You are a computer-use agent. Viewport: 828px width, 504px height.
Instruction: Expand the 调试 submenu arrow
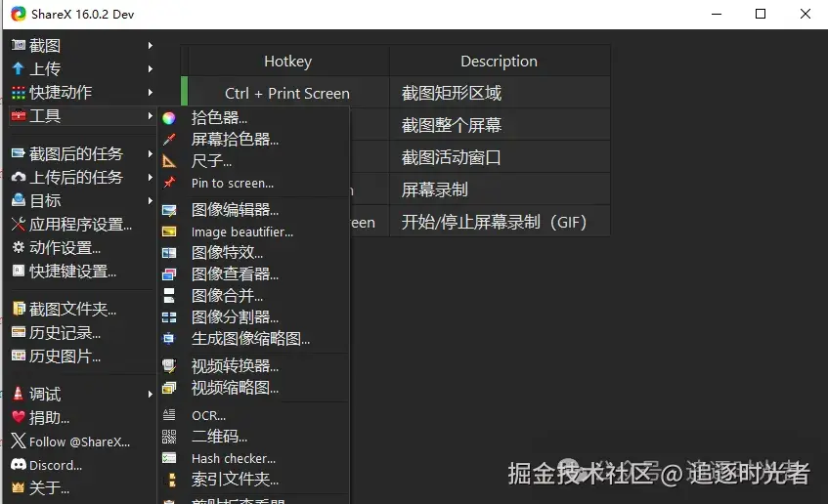(151, 394)
